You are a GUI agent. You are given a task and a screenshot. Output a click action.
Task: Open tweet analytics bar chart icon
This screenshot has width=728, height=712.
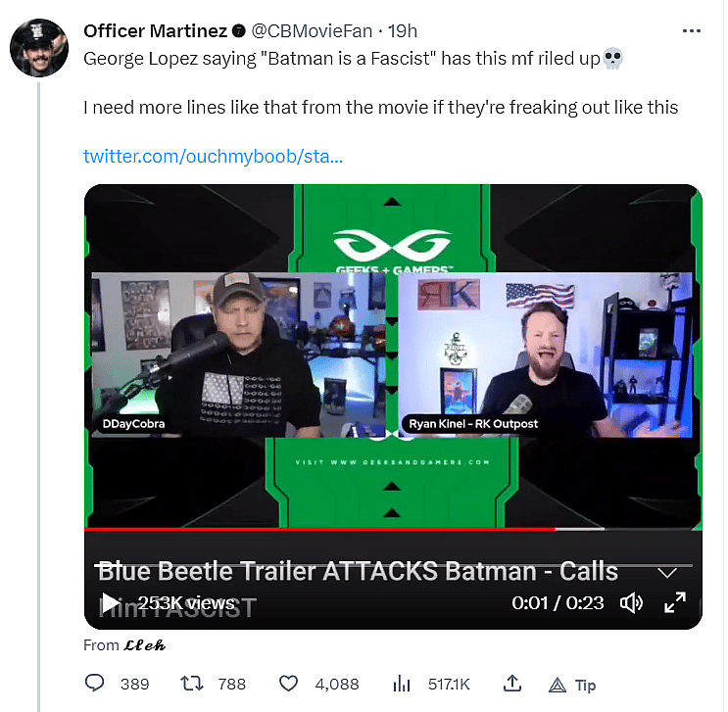401,684
